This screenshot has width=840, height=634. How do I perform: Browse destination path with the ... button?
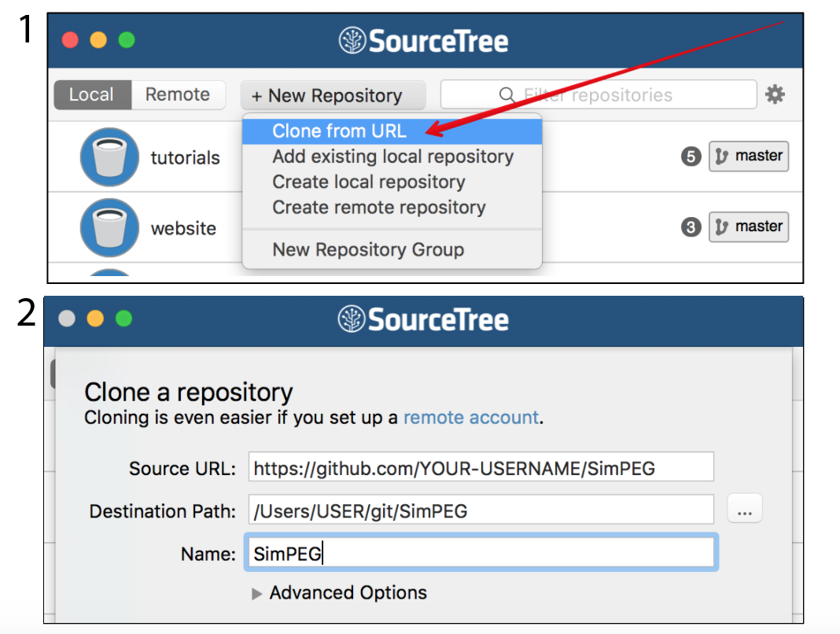pos(744,509)
